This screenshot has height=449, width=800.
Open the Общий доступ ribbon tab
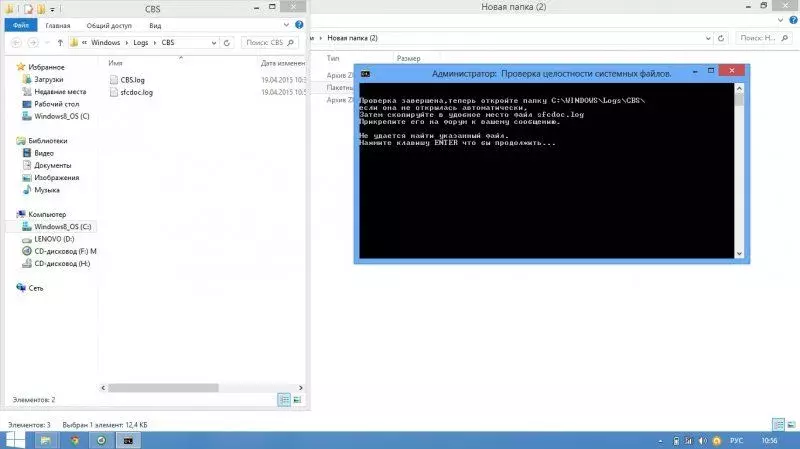coord(109,26)
